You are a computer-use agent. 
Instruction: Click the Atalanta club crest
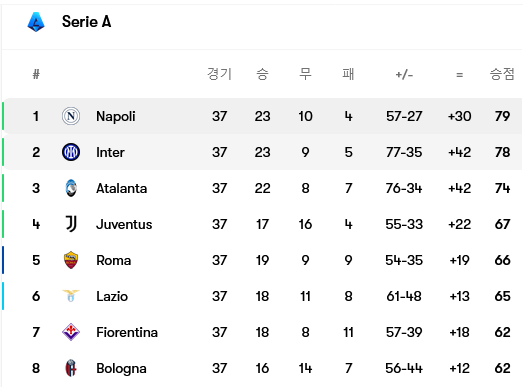[71, 188]
